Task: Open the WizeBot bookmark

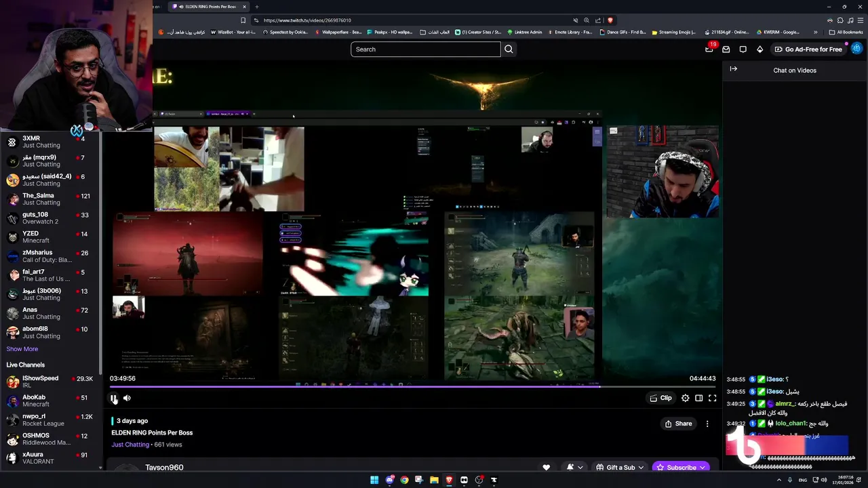Action: pos(233,32)
